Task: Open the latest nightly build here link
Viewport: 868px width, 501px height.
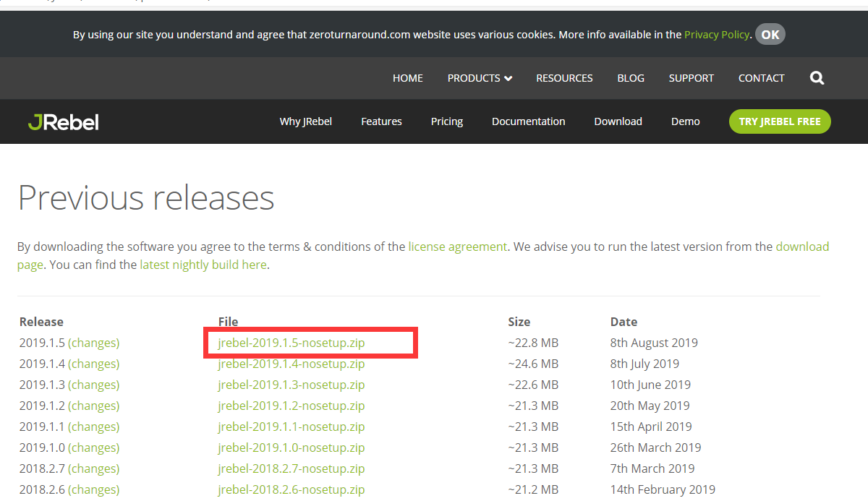Action: click(203, 265)
